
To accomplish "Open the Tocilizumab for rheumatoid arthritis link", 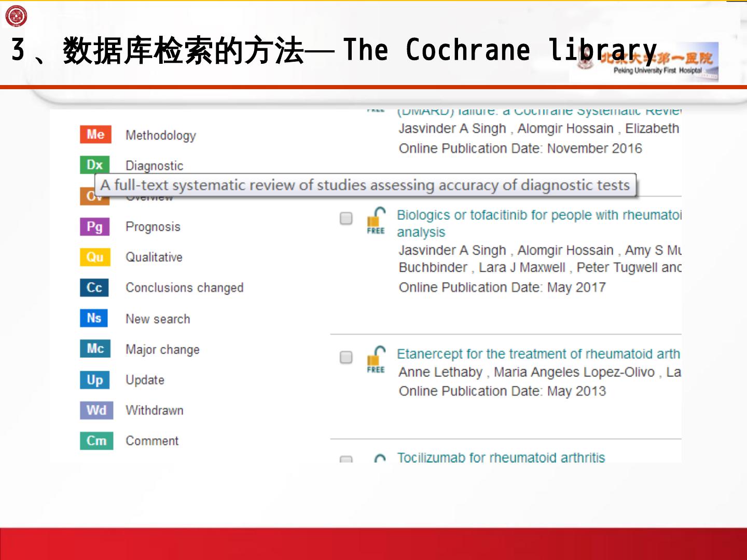I will tap(501, 457).
